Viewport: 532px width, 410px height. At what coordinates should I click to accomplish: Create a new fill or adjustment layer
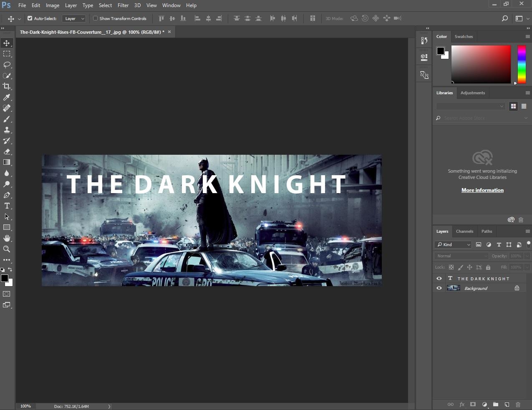click(484, 404)
